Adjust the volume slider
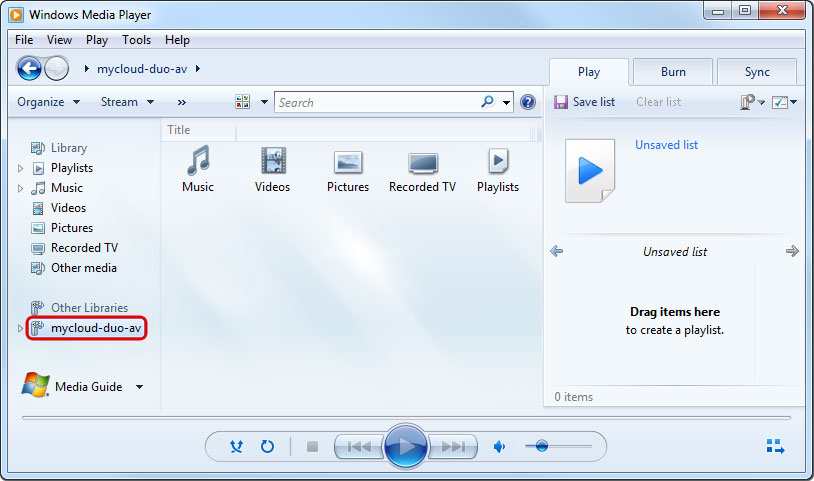 (x=542, y=446)
